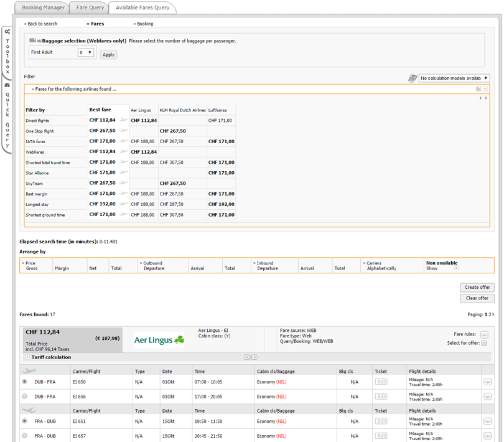This screenshot has height=442, width=504.
Task: Arrange fares by Carriers Alphabetically
Action: (x=381, y=268)
